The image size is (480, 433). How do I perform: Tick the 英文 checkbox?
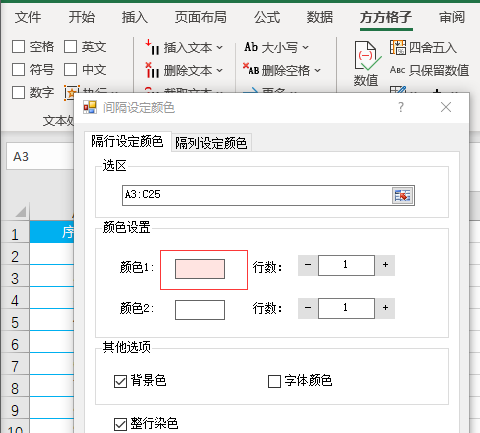[x=70, y=47]
